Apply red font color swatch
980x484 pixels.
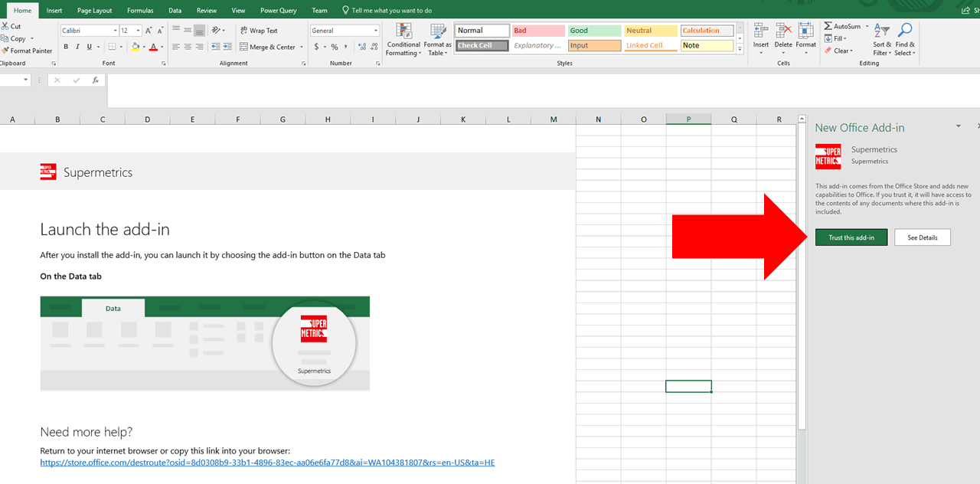click(152, 47)
